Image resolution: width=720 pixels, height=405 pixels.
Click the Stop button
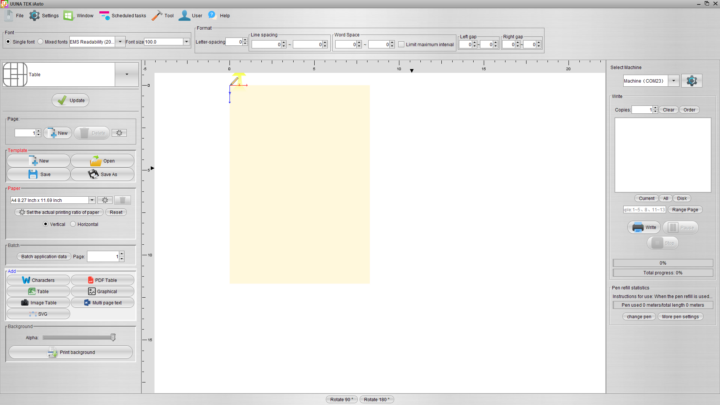pyautogui.click(x=663, y=243)
